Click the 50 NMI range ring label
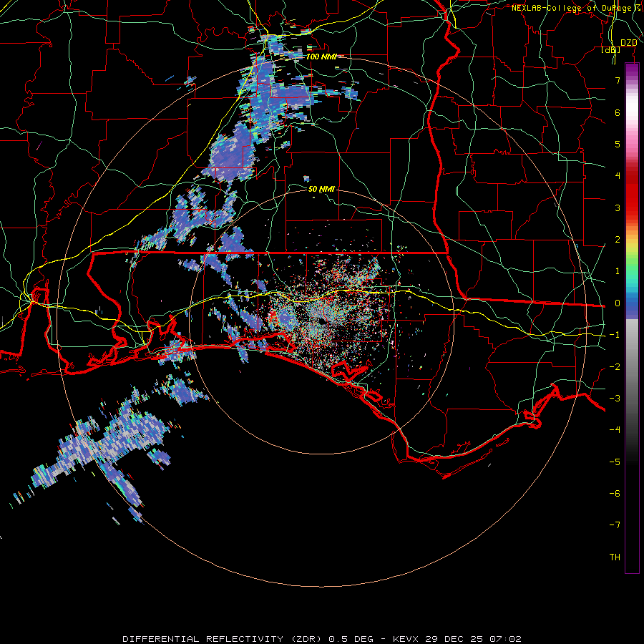644x644 pixels. (321, 190)
